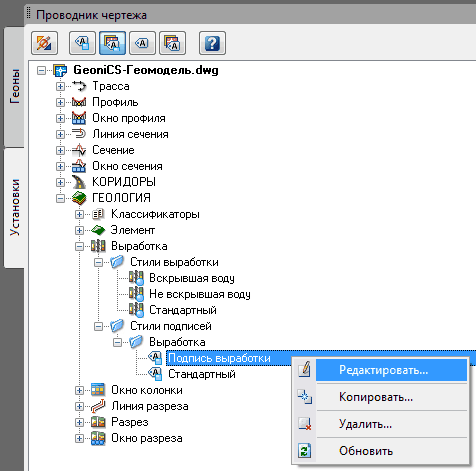Select the Линия разреза tree item
This screenshot has width=476, height=471.
tap(150, 406)
